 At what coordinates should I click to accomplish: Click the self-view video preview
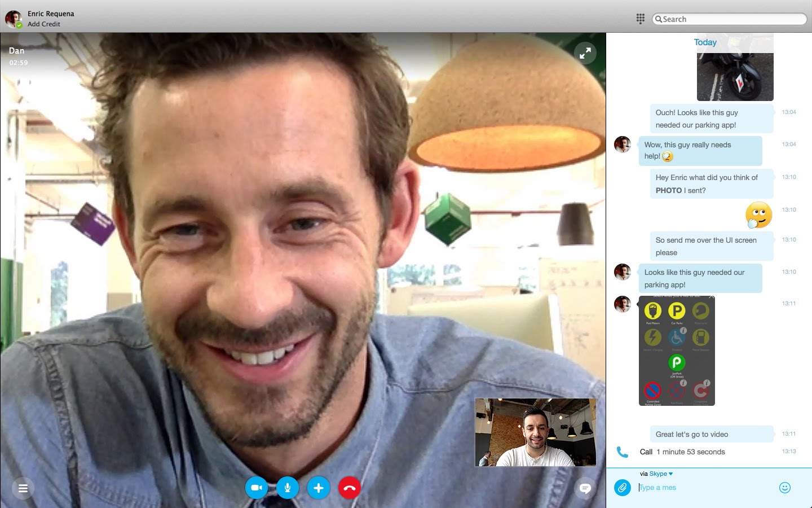535,432
